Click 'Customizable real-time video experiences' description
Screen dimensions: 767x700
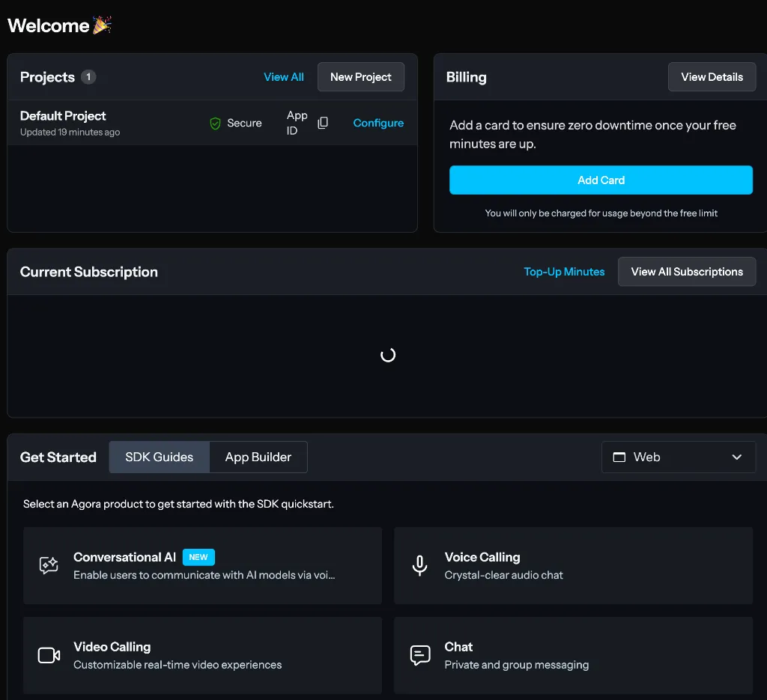178,665
